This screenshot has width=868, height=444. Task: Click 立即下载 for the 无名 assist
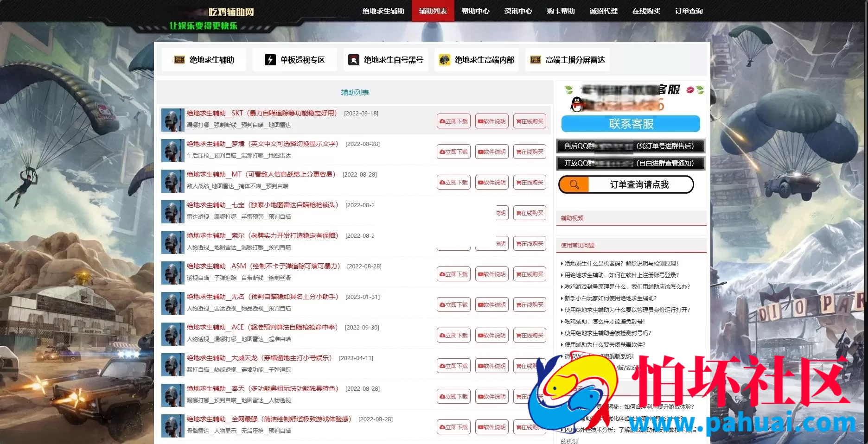[453, 304]
